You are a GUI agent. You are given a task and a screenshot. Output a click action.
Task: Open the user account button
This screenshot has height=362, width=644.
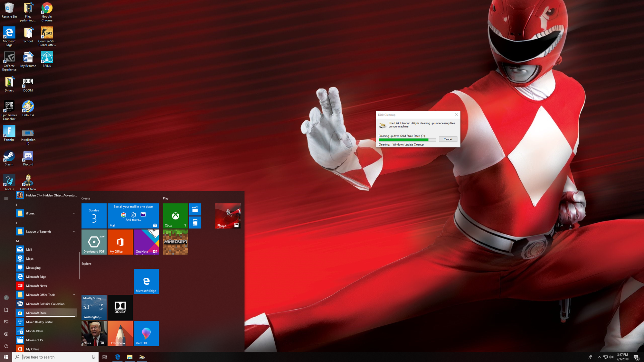point(6,298)
